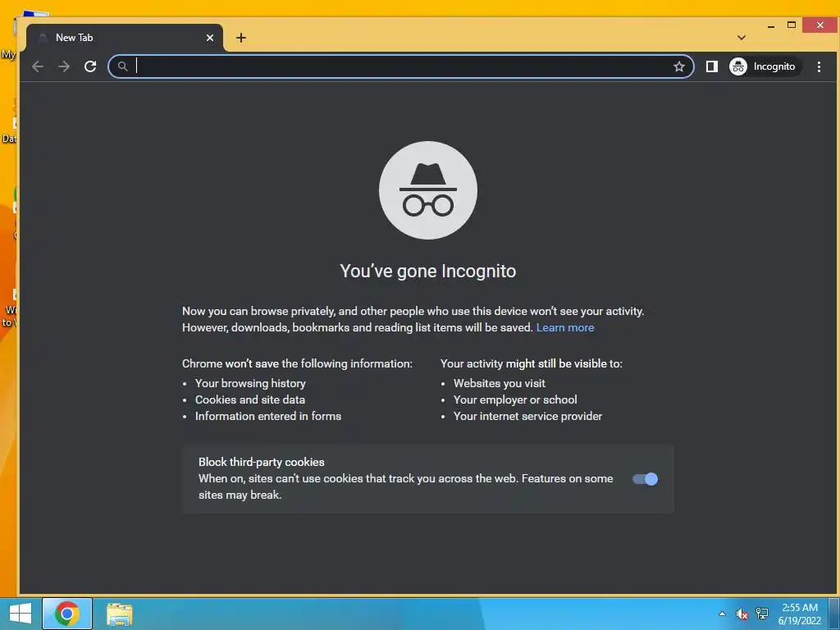
Task: Click the "You've gone Incognito" heading
Action: pyautogui.click(x=428, y=271)
